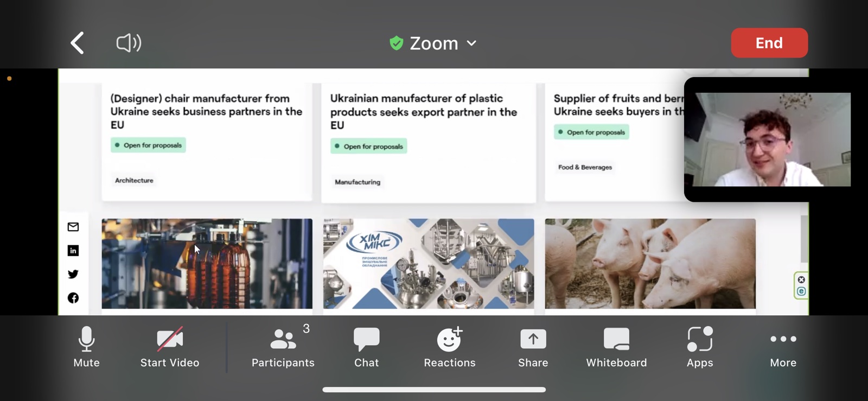Open the Whiteboard
The image size is (868, 401).
click(616, 347)
